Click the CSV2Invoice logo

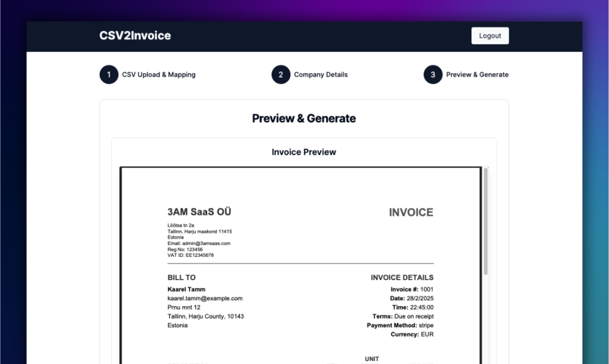point(135,36)
